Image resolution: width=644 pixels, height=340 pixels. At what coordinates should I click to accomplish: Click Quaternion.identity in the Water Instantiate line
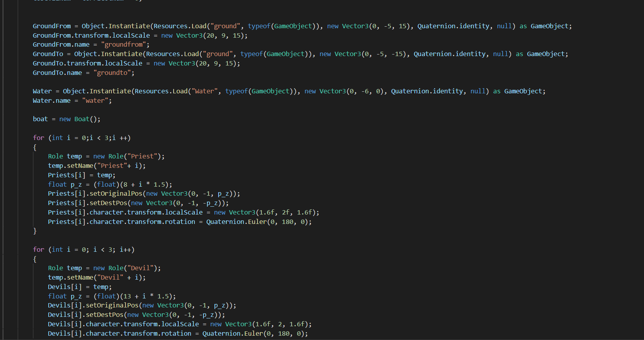pyautogui.click(x=427, y=91)
